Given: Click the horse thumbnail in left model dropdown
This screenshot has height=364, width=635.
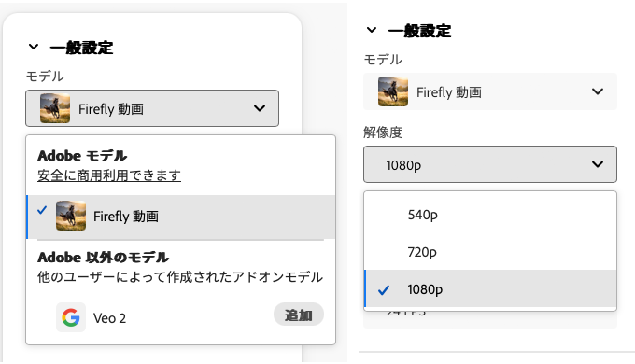Looking at the screenshot, I should (55, 108).
